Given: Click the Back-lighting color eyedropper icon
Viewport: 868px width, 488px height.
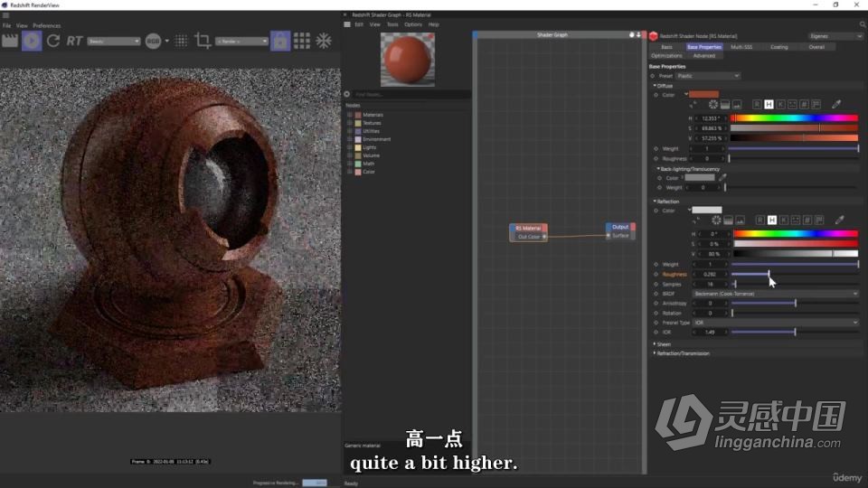Looking at the screenshot, I should 722,177.
